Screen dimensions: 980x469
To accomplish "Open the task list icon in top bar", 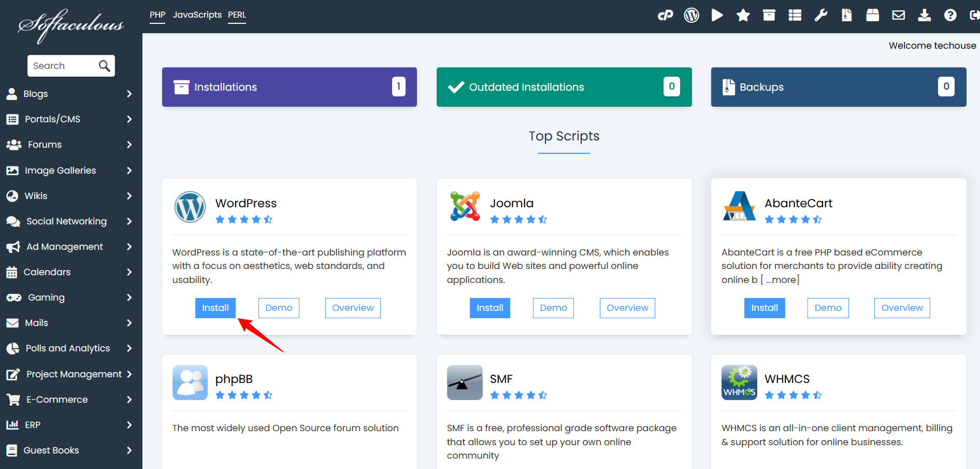I will (795, 15).
